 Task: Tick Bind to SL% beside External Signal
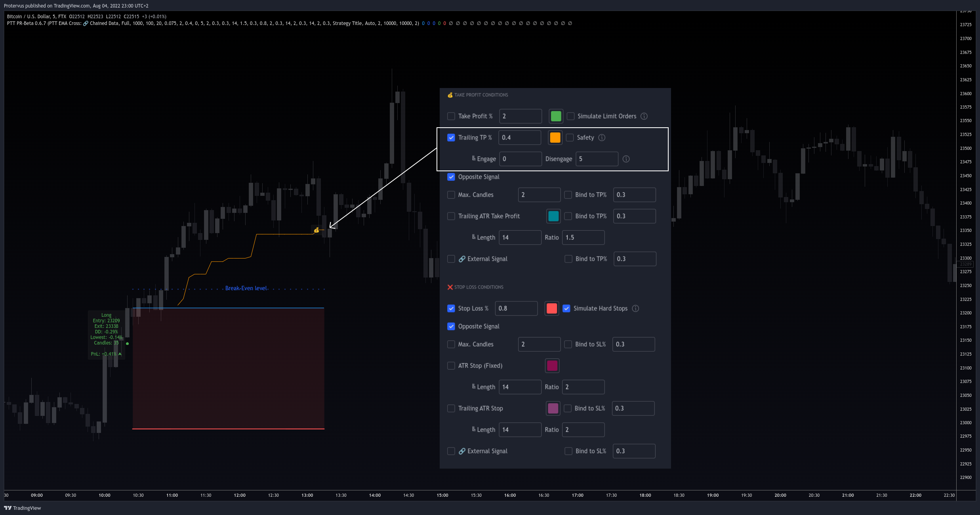coord(568,451)
